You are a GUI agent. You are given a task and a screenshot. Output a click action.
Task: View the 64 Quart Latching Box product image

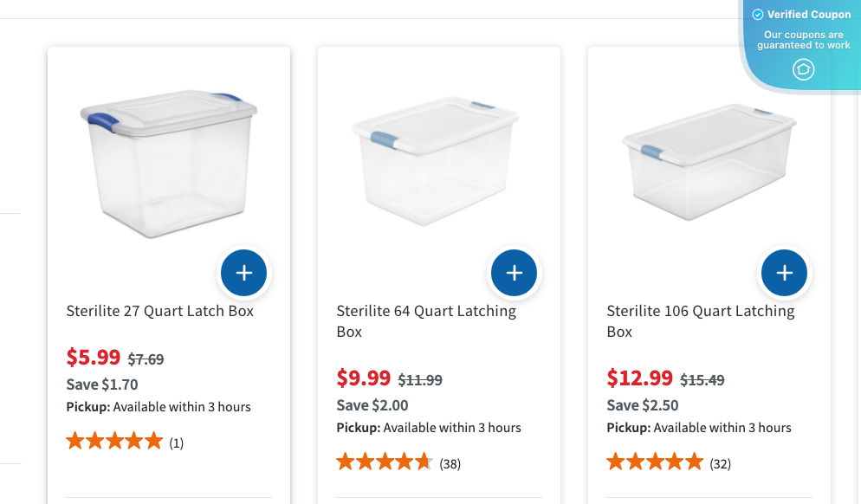pos(435,160)
